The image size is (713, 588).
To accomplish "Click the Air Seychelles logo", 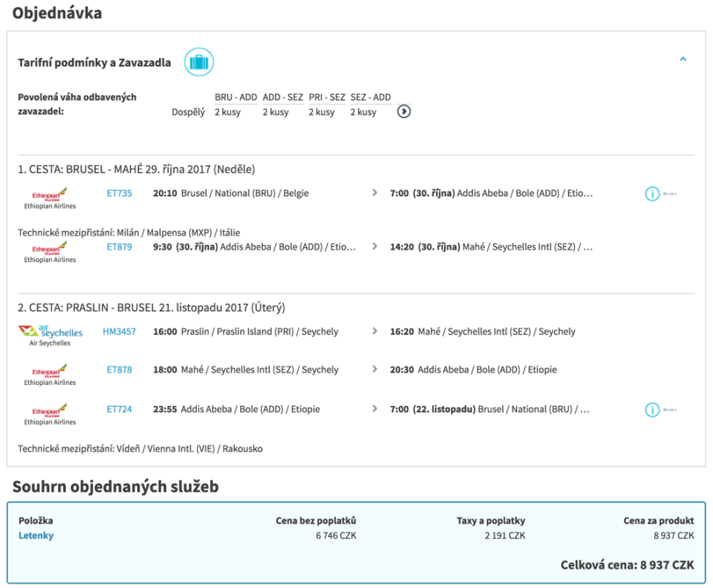I will (50, 333).
